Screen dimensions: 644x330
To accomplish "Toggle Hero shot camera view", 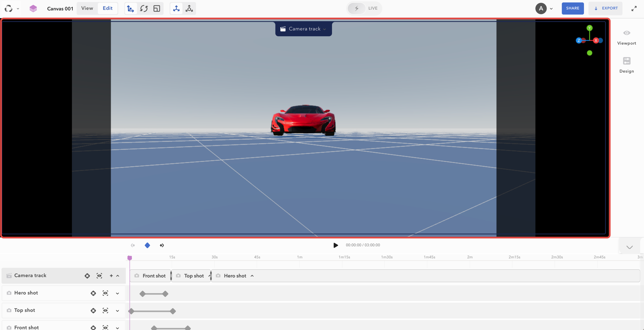I will 105,293.
